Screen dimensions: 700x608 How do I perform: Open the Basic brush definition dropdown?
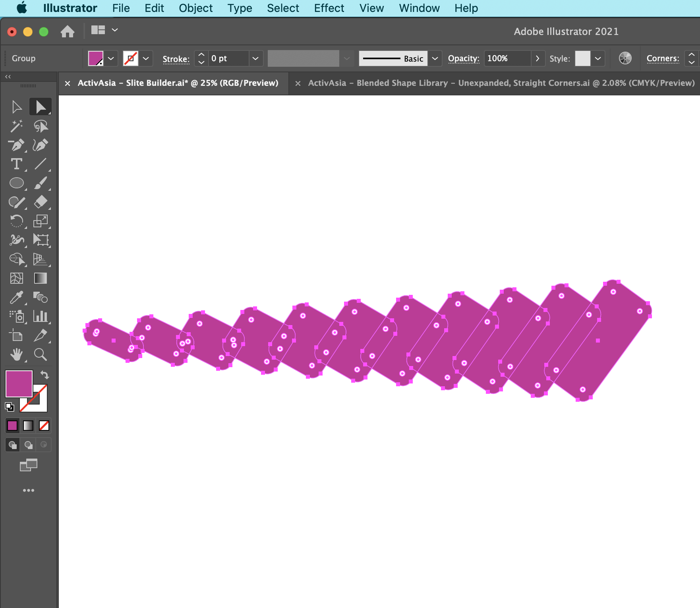point(435,58)
